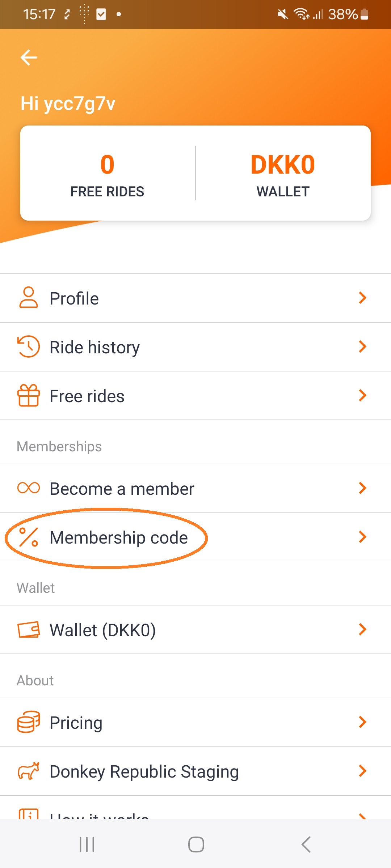Screen dimensions: 391x868
Task: Tap the Ride history clock icon
Action: pyautogui.click(x=28, y=346)
